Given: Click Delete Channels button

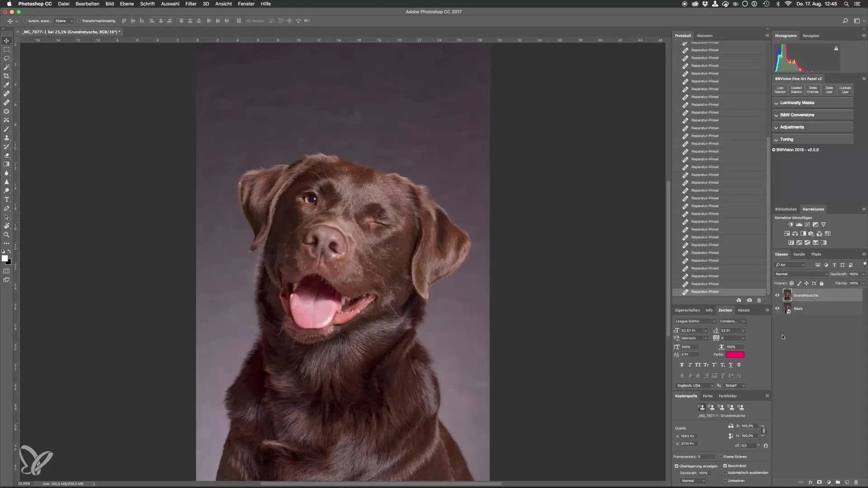Looking at the screenshot, I should pos(812,89).
